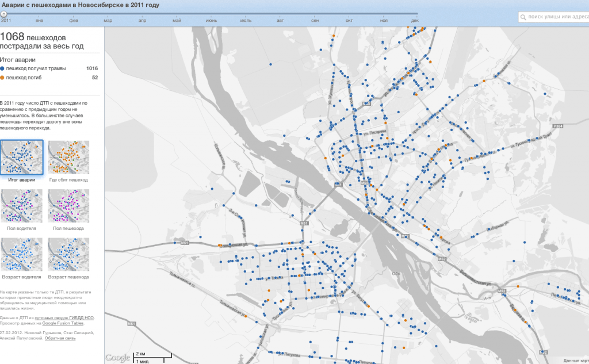Screen dimensions: 589x364
Task: Click the 'Обратная связь' feedback link
Action: 61,338
